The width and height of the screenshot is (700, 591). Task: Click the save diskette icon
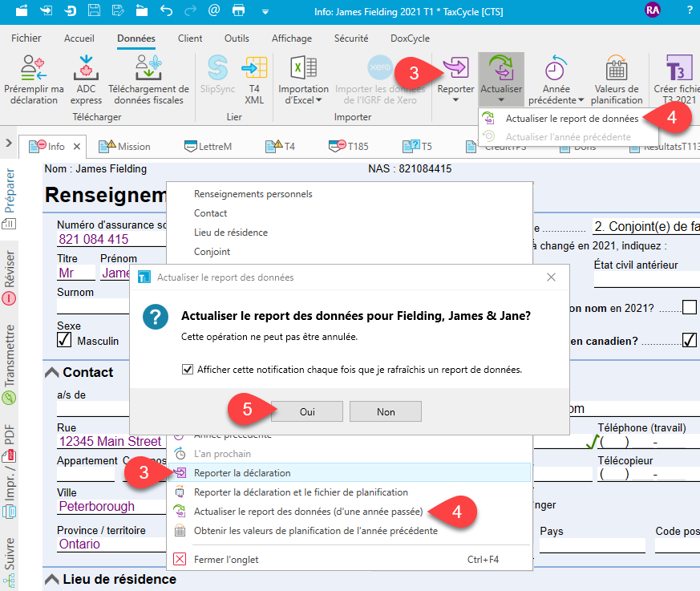click(x=94, y=10)
